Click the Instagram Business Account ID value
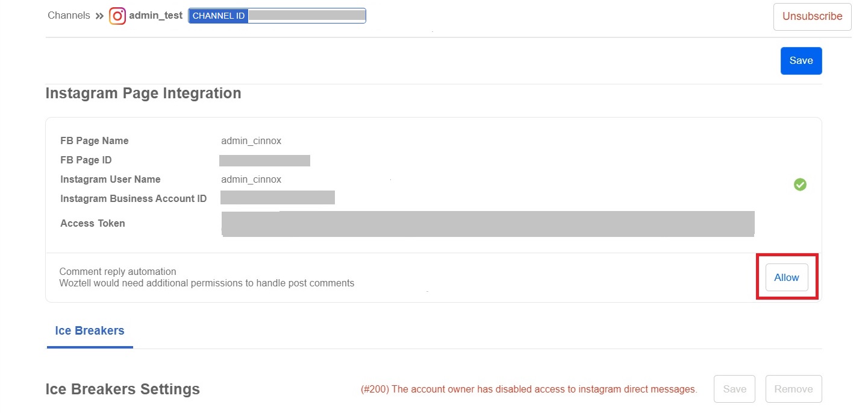The image size is (868, 413). (278, 198)
